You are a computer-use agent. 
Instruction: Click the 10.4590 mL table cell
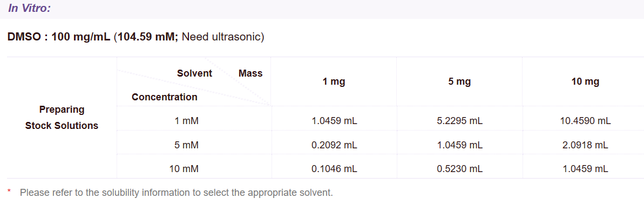click(x=585, y=121)
